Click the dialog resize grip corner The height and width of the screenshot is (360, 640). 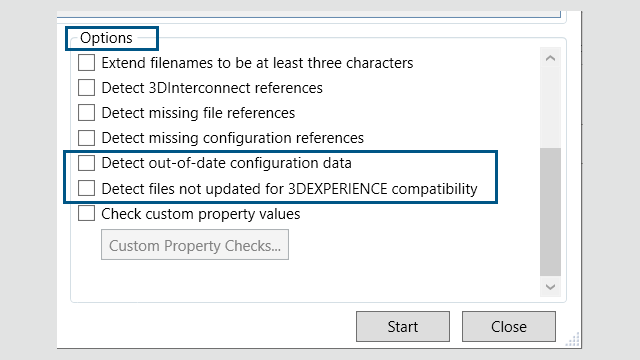coord(573,340)
